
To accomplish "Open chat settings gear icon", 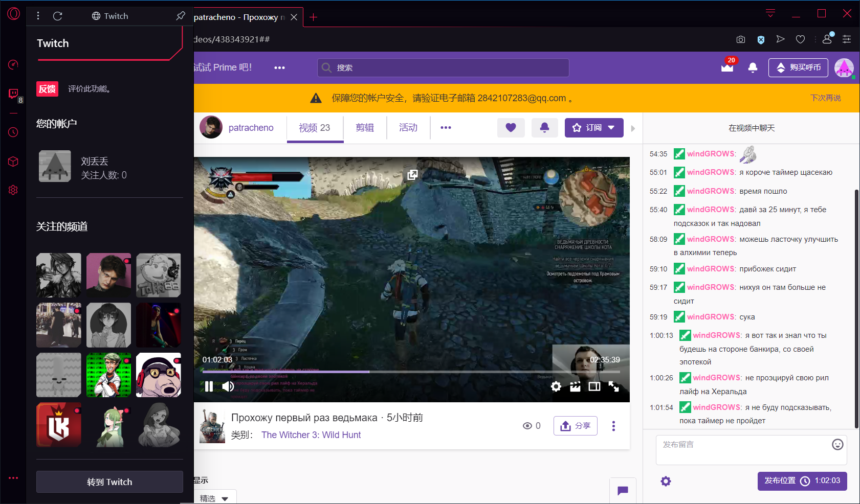I will pyautogui.click(x=666, y=481).
